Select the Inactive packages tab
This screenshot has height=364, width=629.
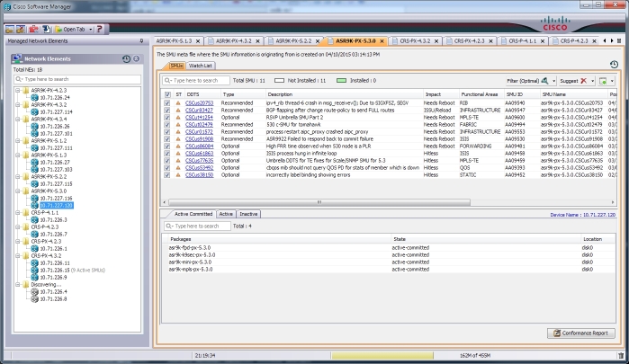[x=248, y=214]
